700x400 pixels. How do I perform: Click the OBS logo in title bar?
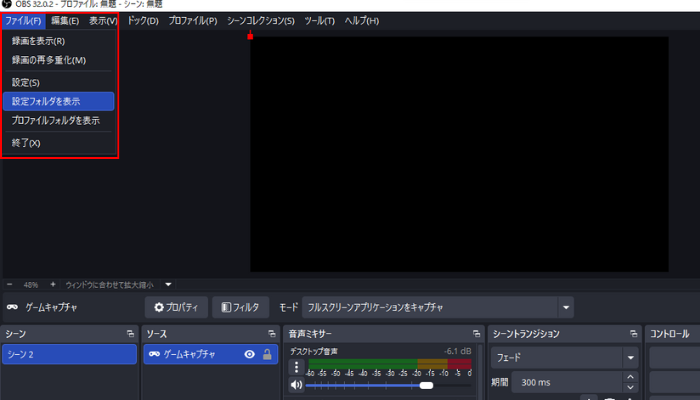(6, 4)
